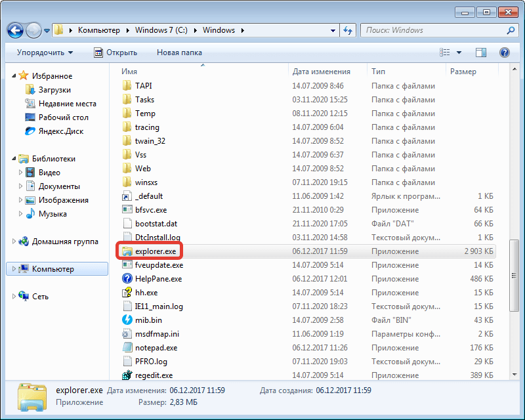Viewport: 525px width, 420px height.
Task: Click the regedit.exe cube icon
Action: pos(127,375)
